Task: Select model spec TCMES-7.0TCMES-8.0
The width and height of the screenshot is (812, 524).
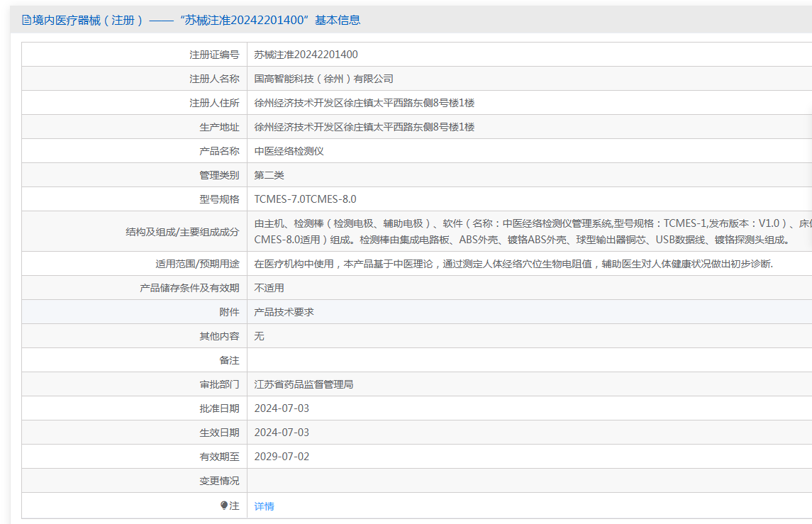Action: tap(305, 199)
